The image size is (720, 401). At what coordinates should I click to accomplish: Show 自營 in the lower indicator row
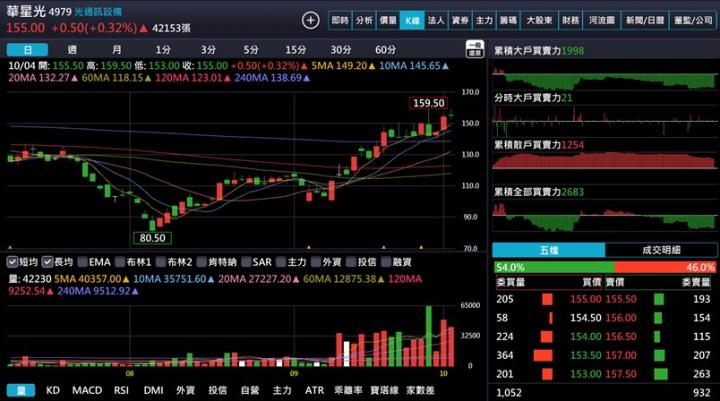pos(250,390)
